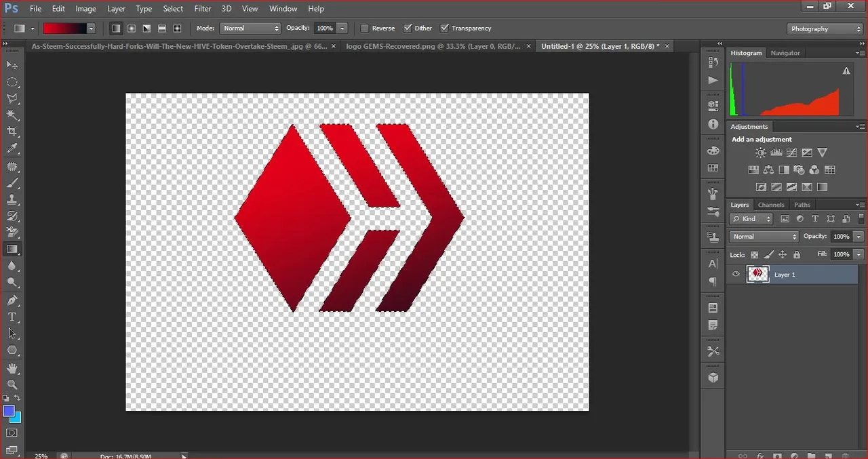The width and height of the screenshot is (868, 459).
Task: Select the Crop tool
Action: click(12, 132)
